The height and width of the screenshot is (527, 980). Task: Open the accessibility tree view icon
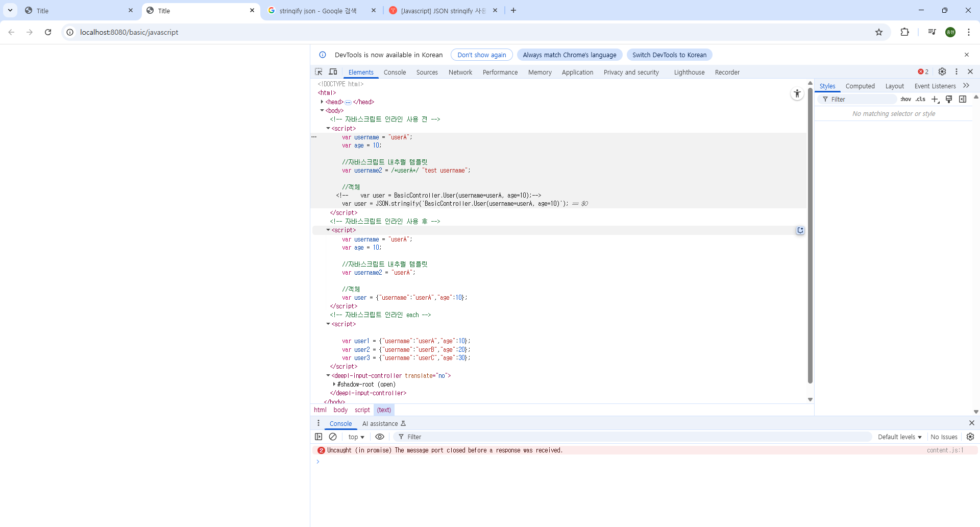click(797, 93)
